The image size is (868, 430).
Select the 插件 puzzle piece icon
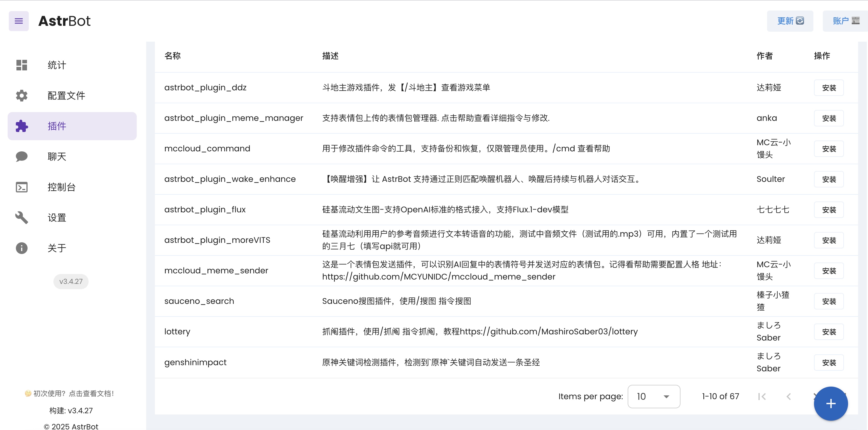[x=21, y=126]
